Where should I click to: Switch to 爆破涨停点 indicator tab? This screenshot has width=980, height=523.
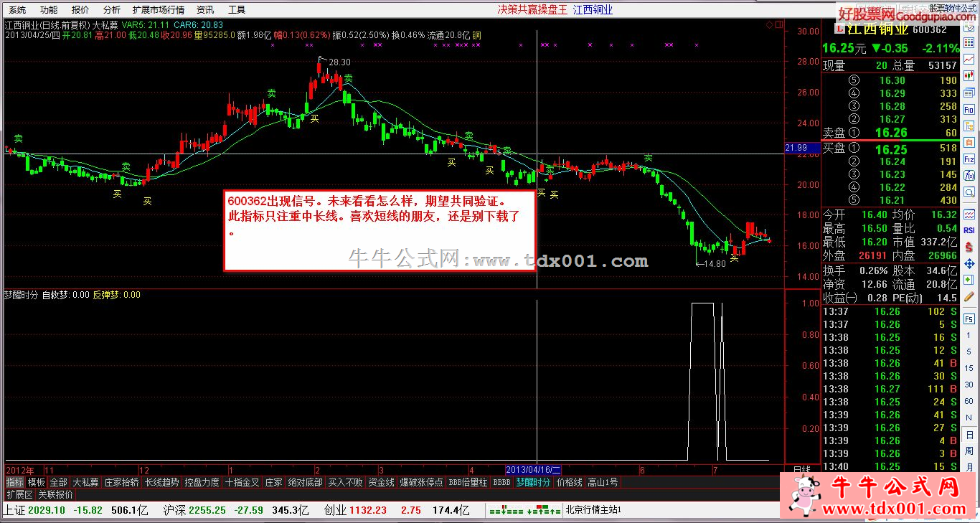(x=421, y=482)
